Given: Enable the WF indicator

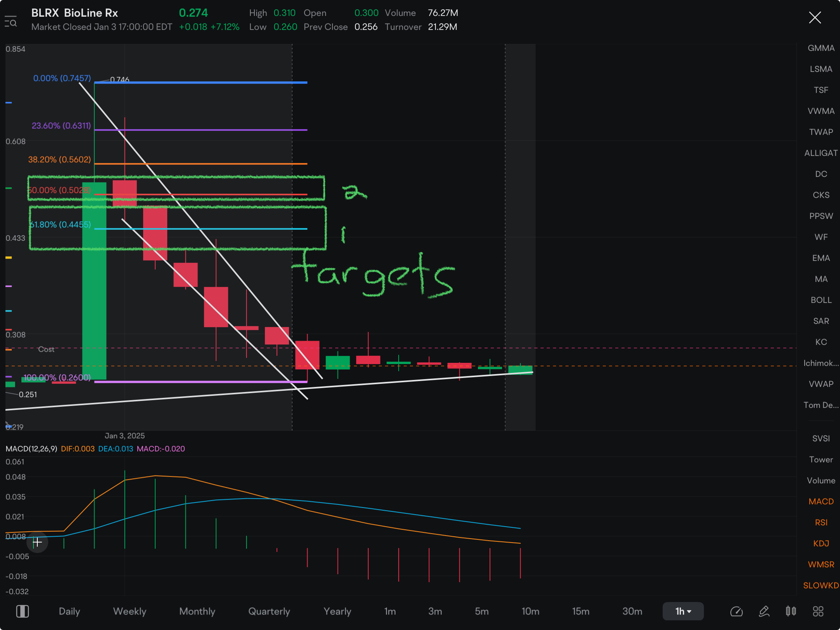Looking at the screenshot, I should pos(821,237).
